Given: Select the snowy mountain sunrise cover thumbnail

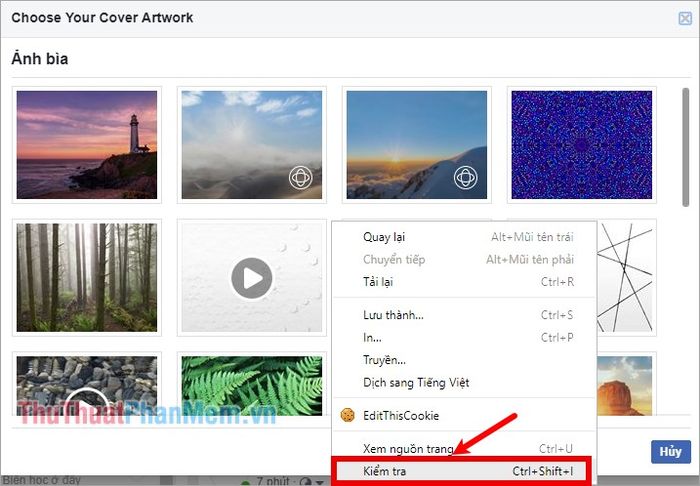Looking at the screenshot, I should 417,145.
